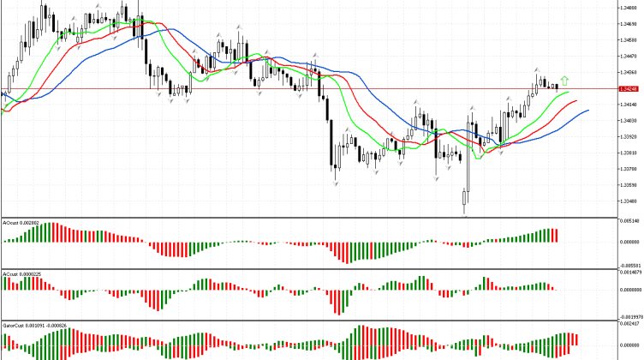
Task: Click the 1.34140 price on the scale
Action: pos(629,104)
